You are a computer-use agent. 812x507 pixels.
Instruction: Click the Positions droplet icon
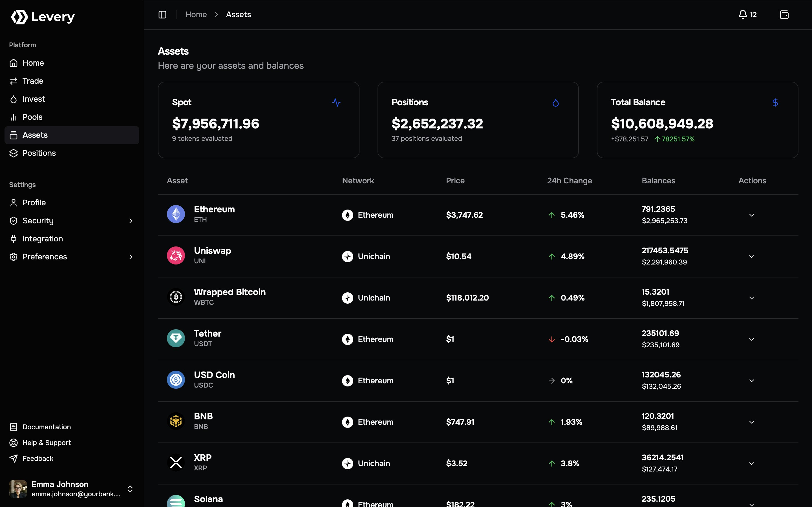click(556, 103)
